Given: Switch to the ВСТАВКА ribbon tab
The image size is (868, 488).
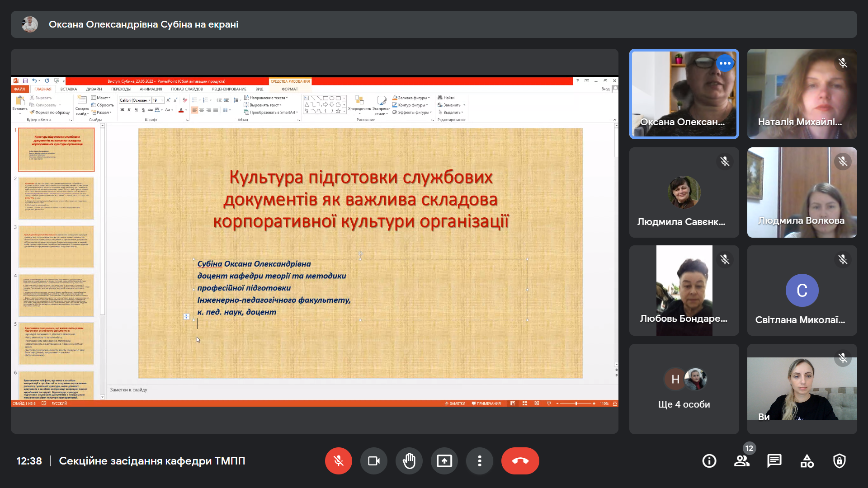Looking at the screenshot, I should click(69, 89).
